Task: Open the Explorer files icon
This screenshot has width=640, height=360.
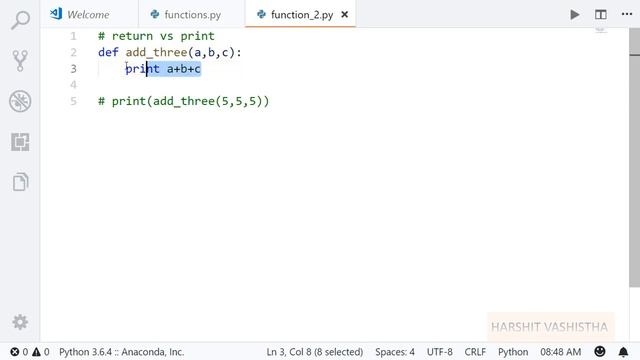Action: tap(20, 182)
